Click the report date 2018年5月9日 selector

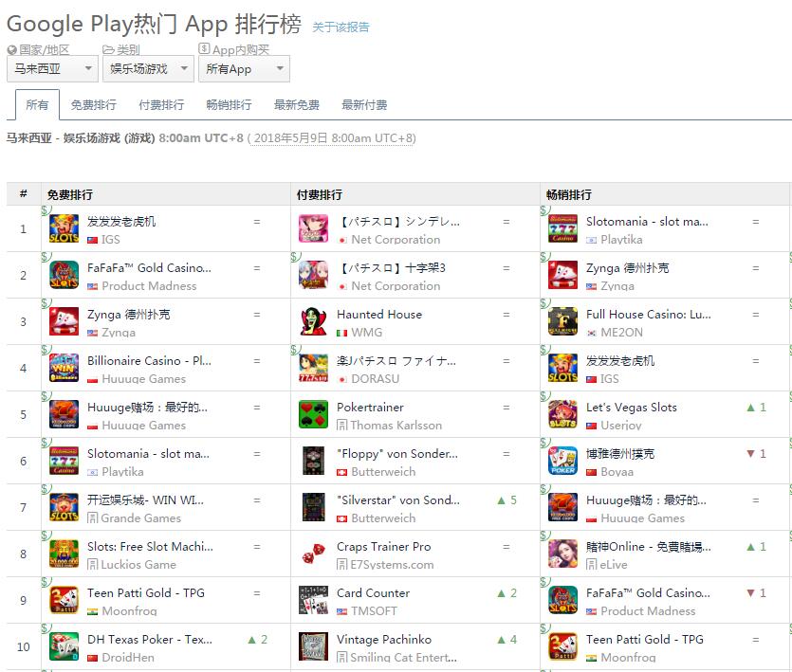tap(334, 138)
